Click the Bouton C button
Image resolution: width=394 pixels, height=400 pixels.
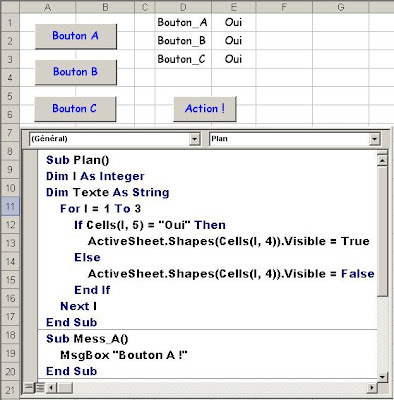coord(75,109)
